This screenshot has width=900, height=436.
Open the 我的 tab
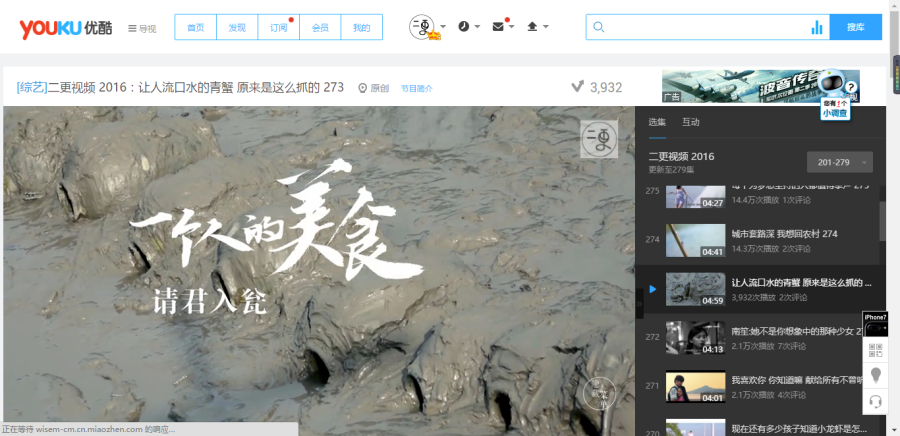click(x=362, y=27)
